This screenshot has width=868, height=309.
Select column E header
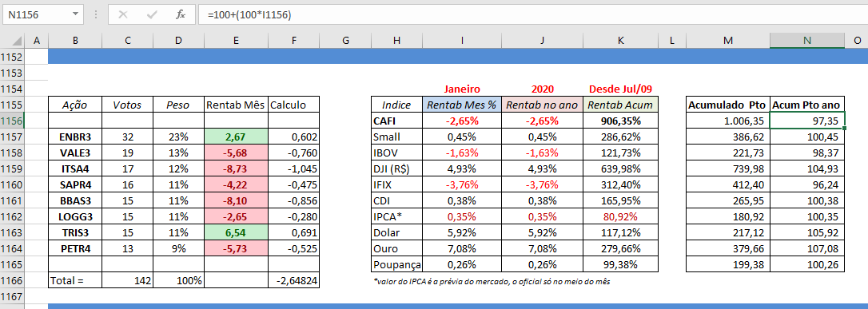(x=237, y=41)
